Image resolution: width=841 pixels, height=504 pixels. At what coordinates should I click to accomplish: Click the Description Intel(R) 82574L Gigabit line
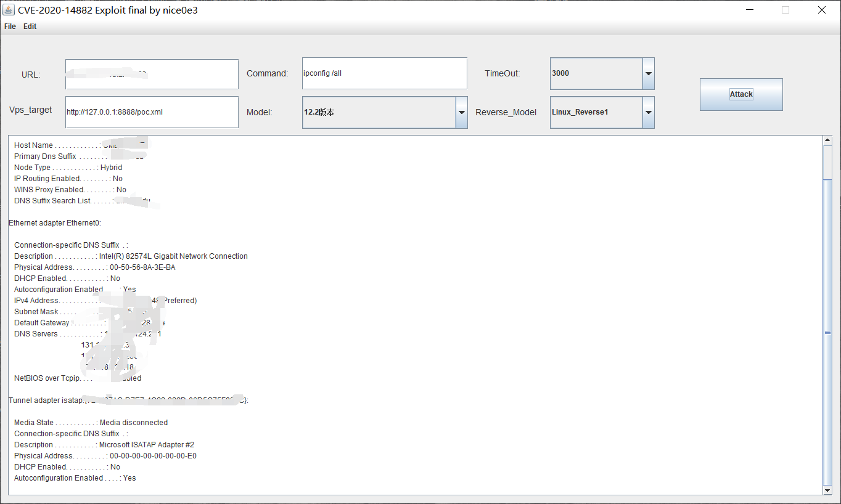(131, 256)
